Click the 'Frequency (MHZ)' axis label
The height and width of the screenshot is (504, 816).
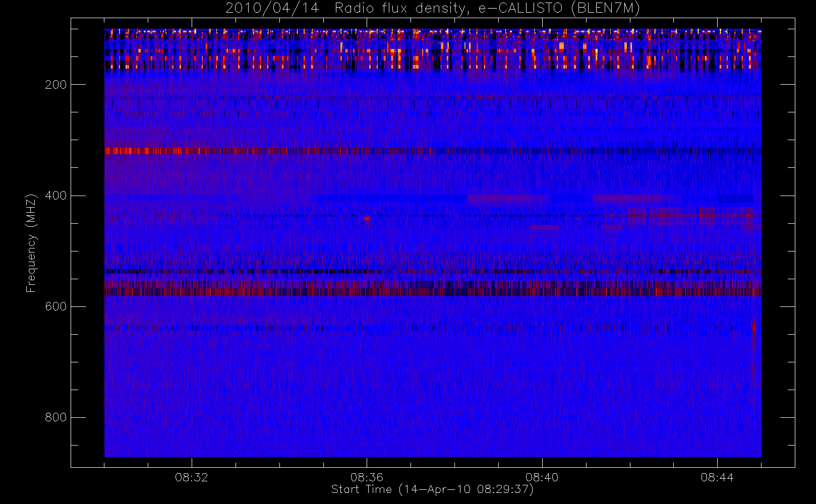[31, 243]
